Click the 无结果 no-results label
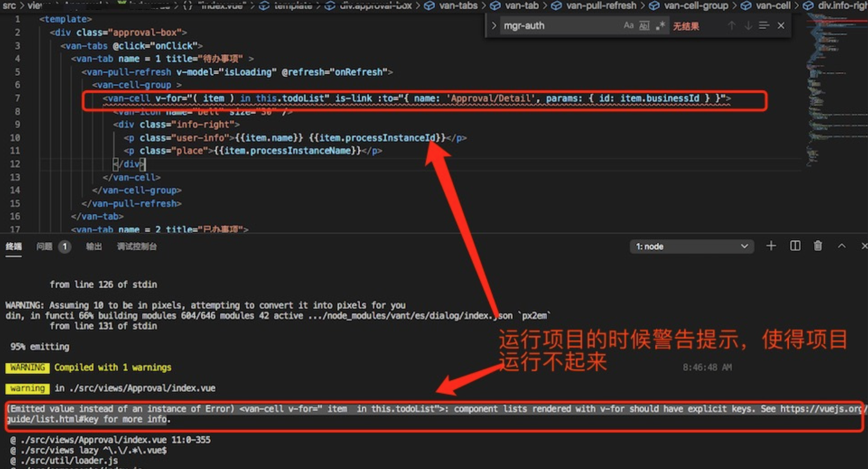Image resolution: width=868 pixels, height=469 pixels. [x=685, y=26]
